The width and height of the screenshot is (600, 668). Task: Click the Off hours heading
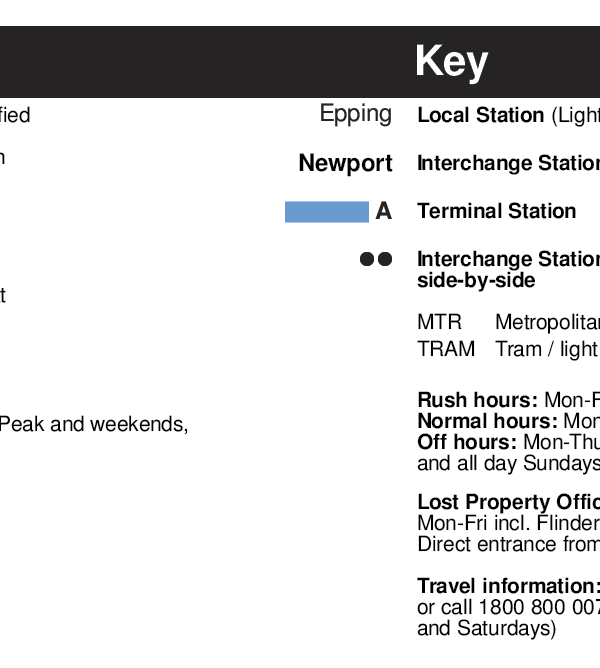467,442
